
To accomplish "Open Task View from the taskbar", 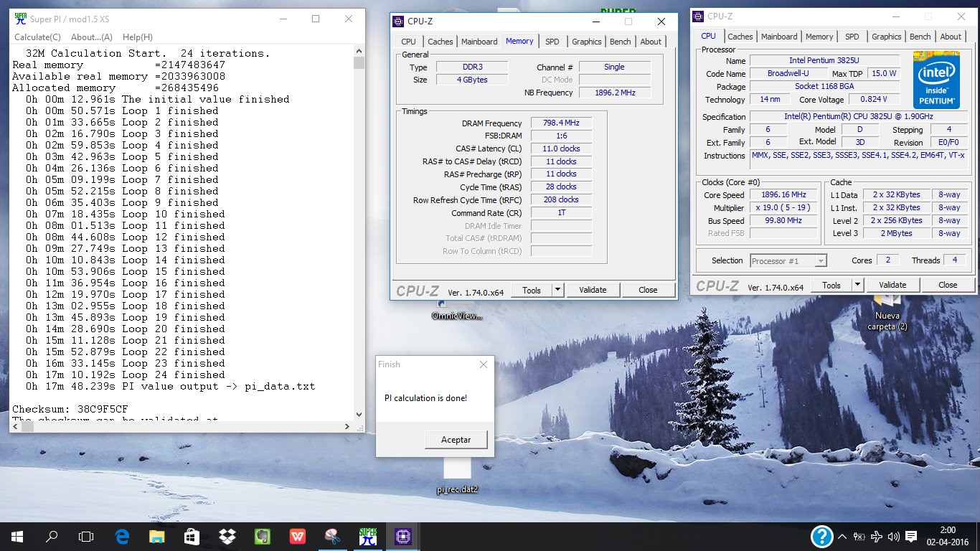I will click(86, 536).
